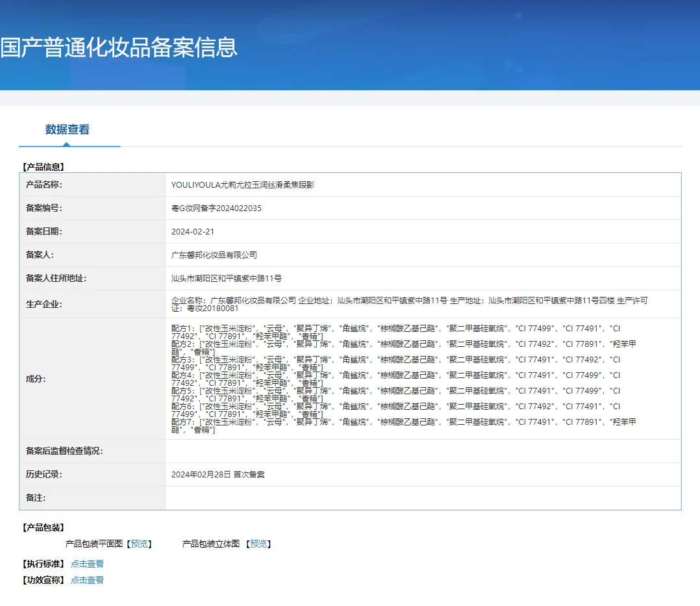Select the filing number 粤G妆网备字2024022035
This screenshot has width=700, height=606.
[x=216, y=208]
